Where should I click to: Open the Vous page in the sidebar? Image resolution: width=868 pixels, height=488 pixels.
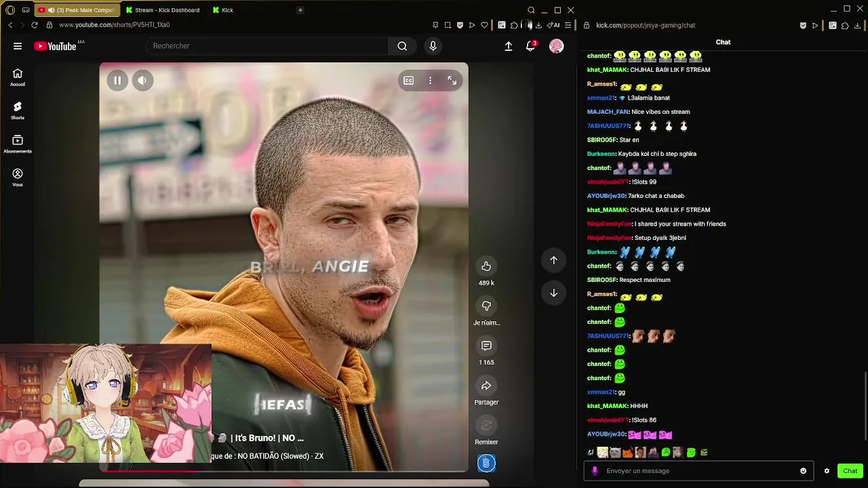(18, 178)
